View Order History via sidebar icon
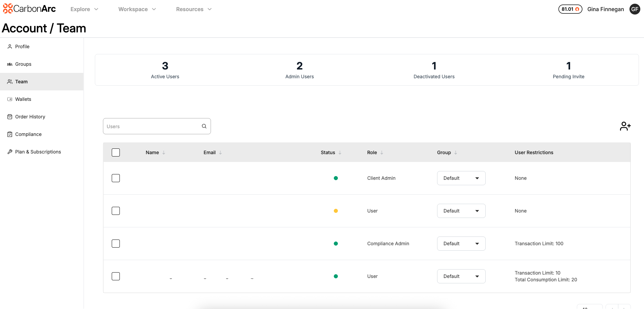This screenshot has height=309, width=644. tap(10, 116)
